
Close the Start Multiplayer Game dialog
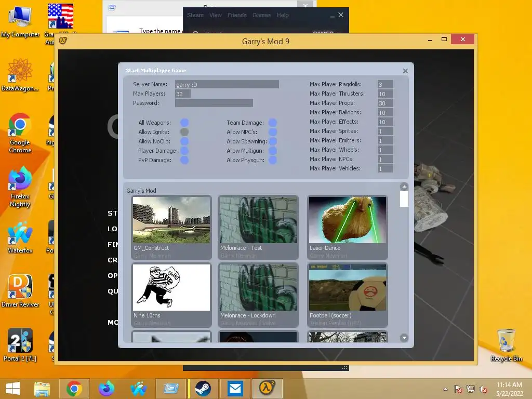pyautogui.click(x=405, y=71)
